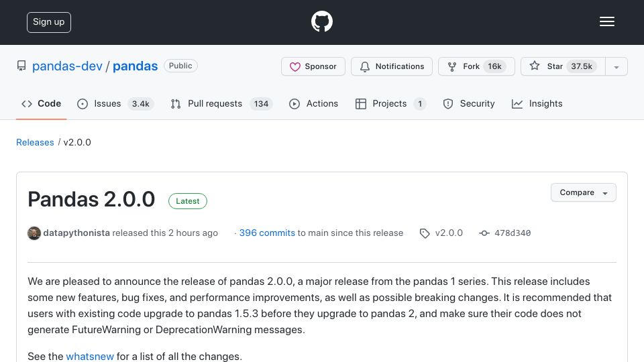Open the Security tab
Image resolution: width=644 pixels, height=362 pixels.
[x=469, y=104]
